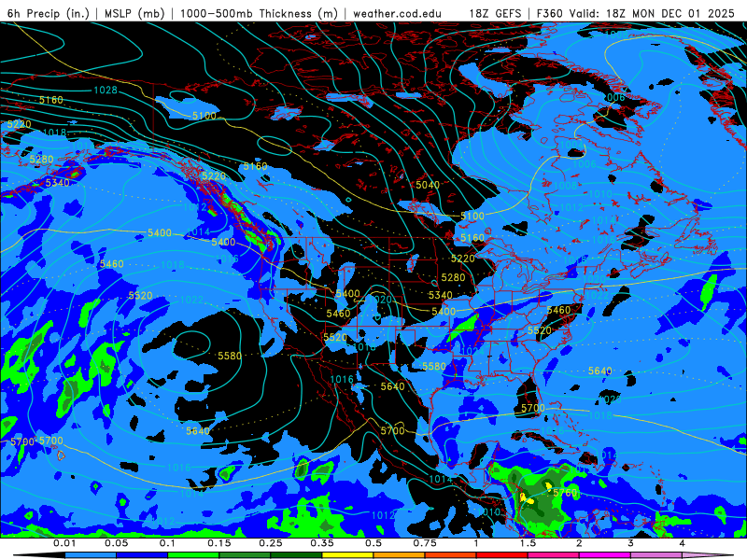This screenshot has height=560, width=747.
Task: Click the 0.75 legend value label
Action: coord(425,543)
